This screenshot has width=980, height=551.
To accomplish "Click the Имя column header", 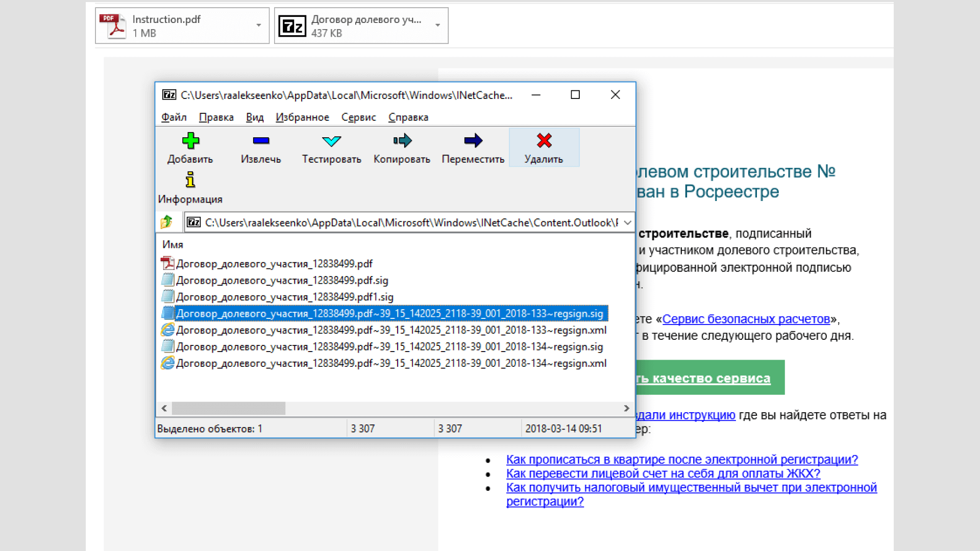I will click(173, 244).
